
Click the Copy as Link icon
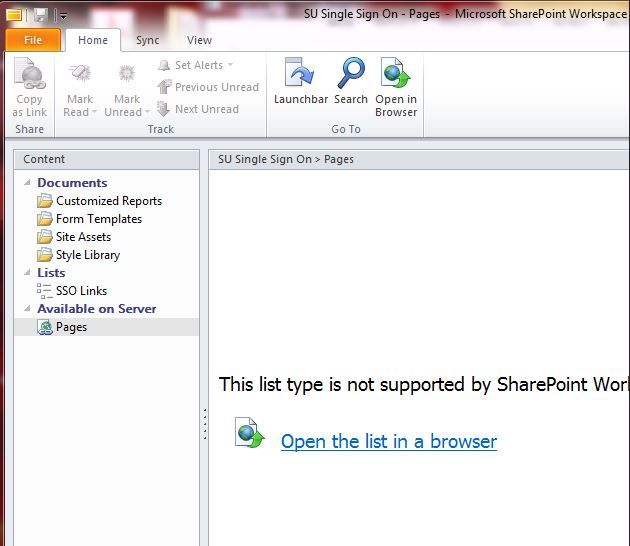(29, 73)
